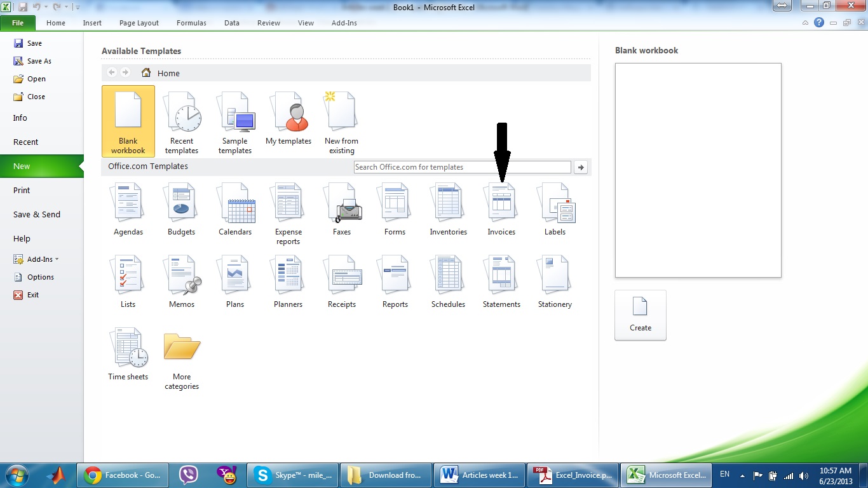Switch to the Add-Ins ribbon tab

(x=344, y=23)
